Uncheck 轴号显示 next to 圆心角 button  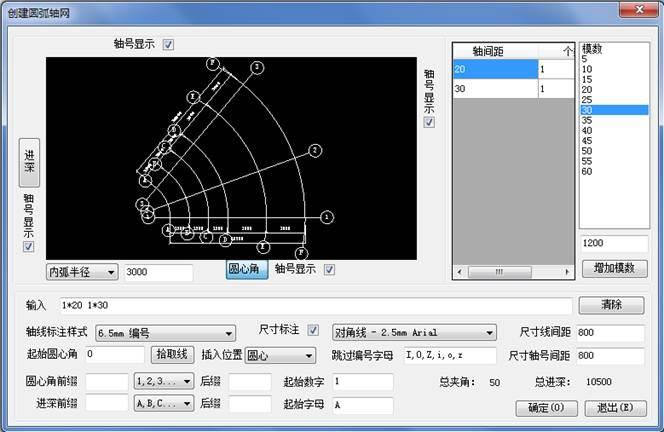coord(329,269)
